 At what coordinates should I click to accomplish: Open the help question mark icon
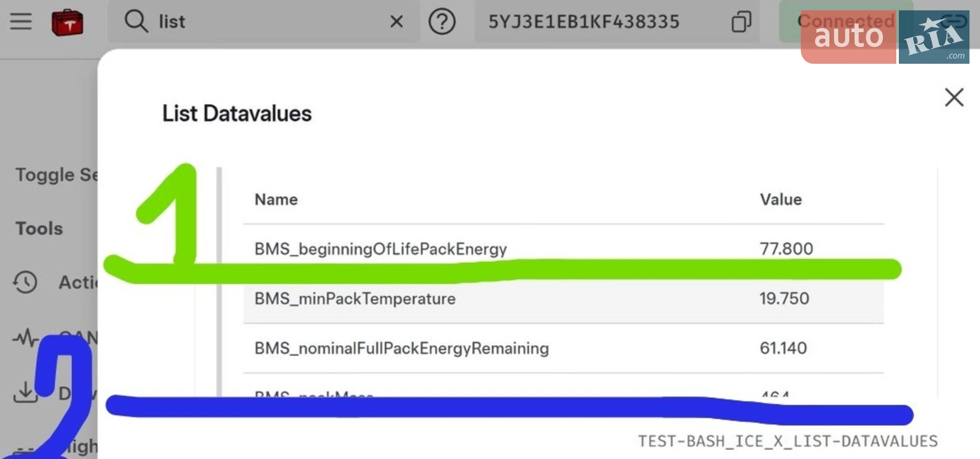click(x=442, y=21)
